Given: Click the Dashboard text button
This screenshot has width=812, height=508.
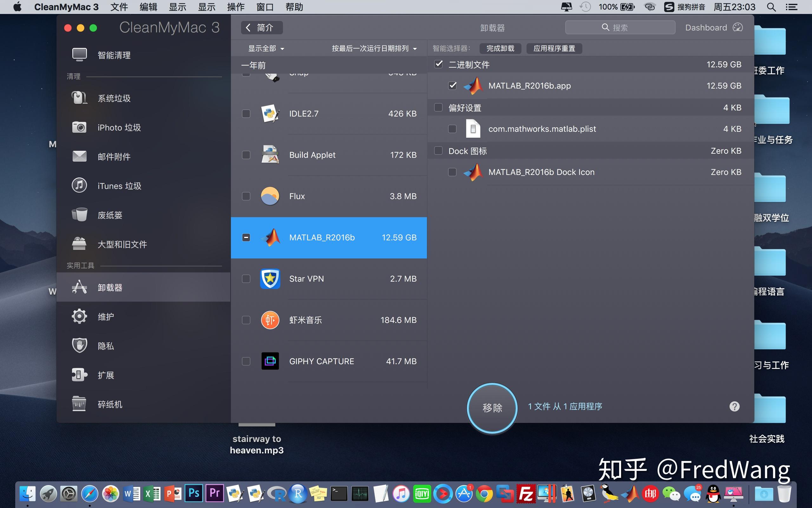Looking at the screenshot, I should 706,28.
